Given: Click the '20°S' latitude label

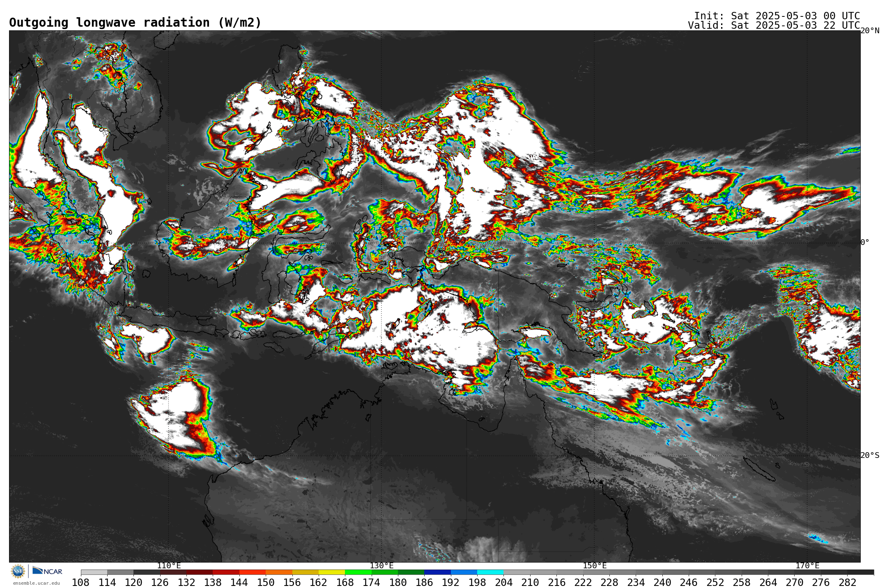Looking at the screenshot, I should 870,455.
